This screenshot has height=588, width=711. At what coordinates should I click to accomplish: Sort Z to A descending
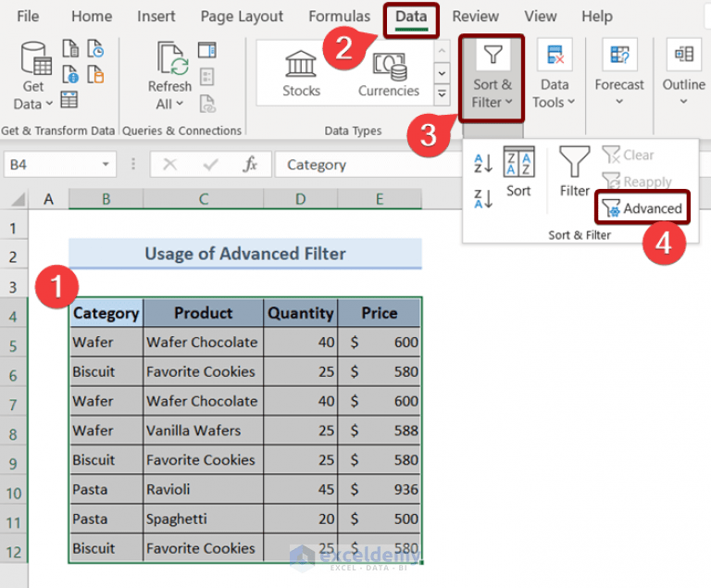pos(483,198)
